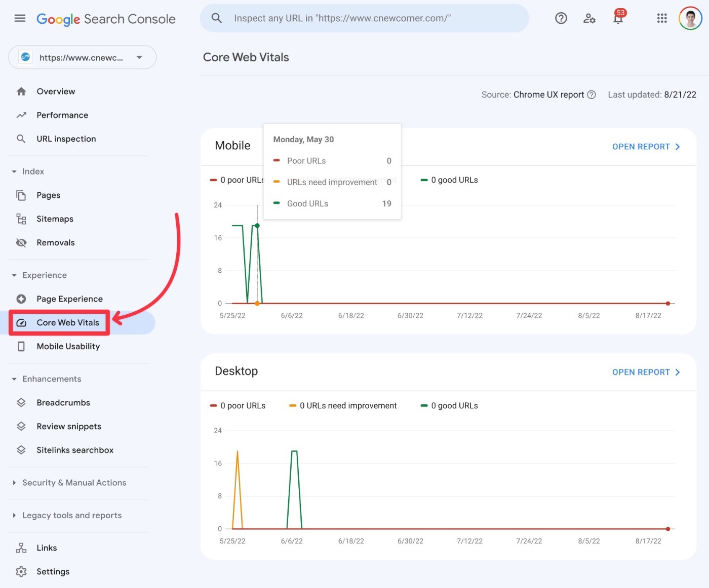Open the Mobile report link
The width and height of the screenshot is (709, 588).
pyautogui.click(x=646, y=147)
